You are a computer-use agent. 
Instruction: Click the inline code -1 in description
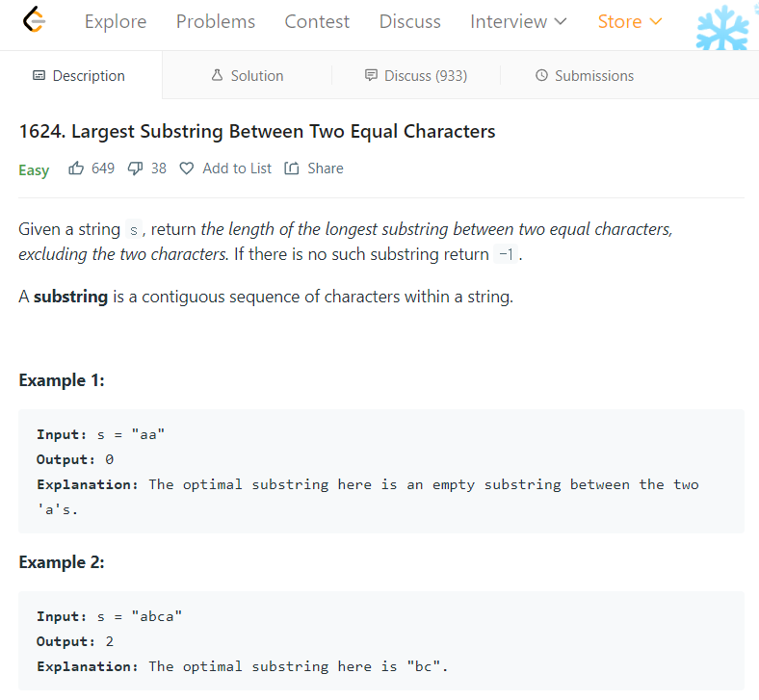pos(506,254)
